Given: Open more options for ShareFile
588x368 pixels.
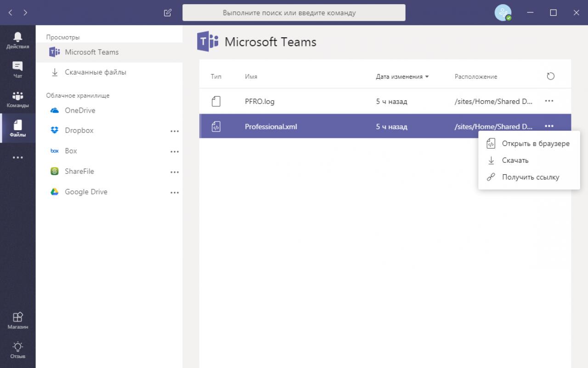Looking at the screenshot, I should point(175,172).
